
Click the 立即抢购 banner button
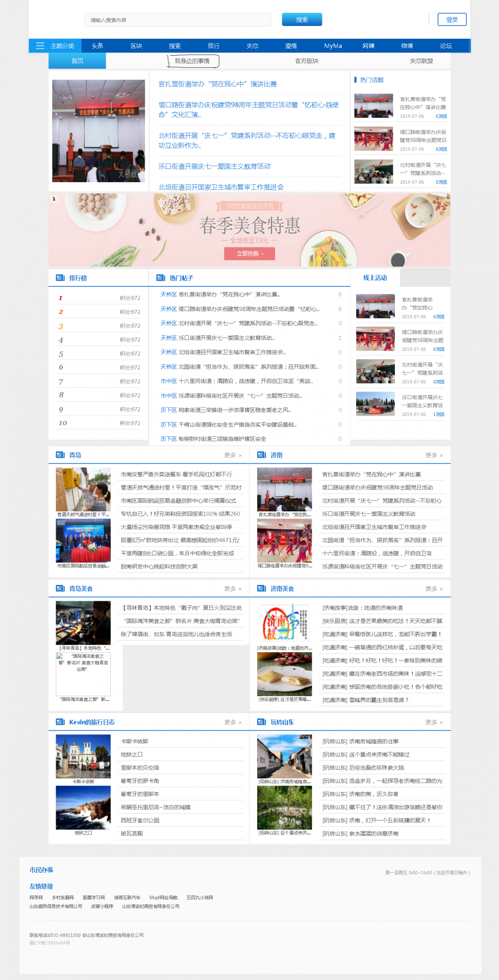pyautogui.click(x=249, y=254)
